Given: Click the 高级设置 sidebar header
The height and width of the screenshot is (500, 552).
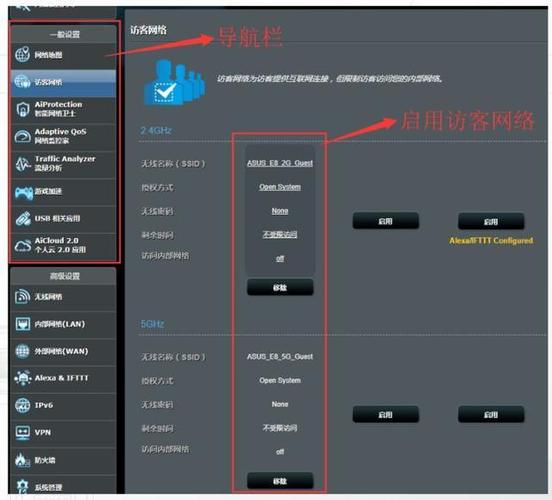Looking at the screenshot, I should (64, 276).
